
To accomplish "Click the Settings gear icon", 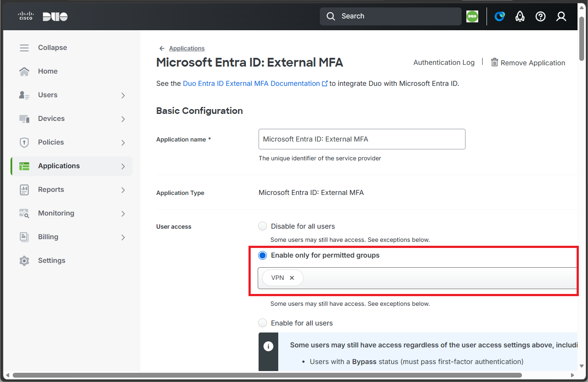I will click(24, 261).
